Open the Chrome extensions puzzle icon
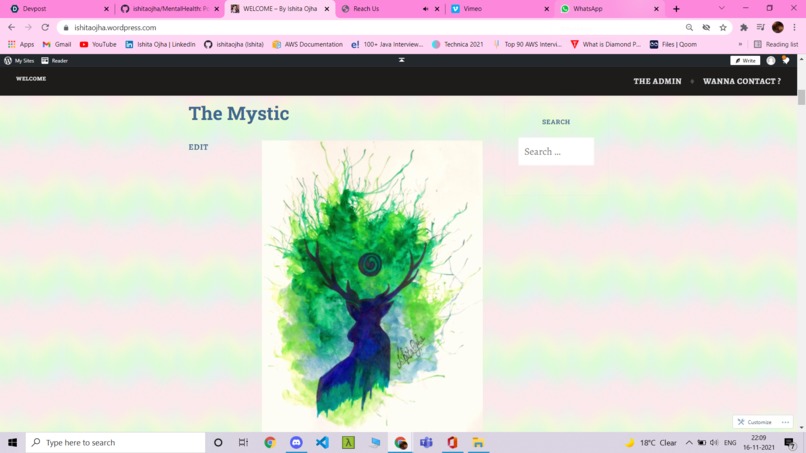Screen dimensions: 806x453 point(744,28)
